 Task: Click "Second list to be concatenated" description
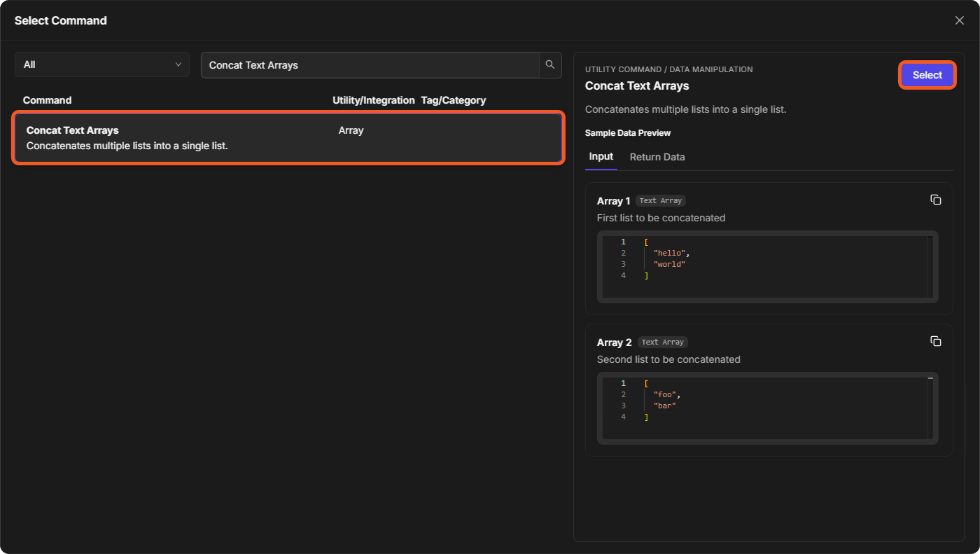tap(668, 359)
